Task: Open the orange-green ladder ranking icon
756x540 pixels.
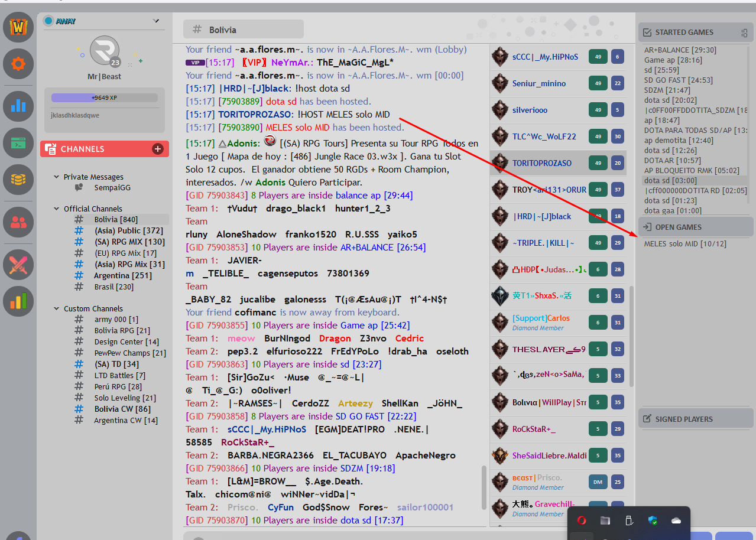Action: (x=18, y=301)
